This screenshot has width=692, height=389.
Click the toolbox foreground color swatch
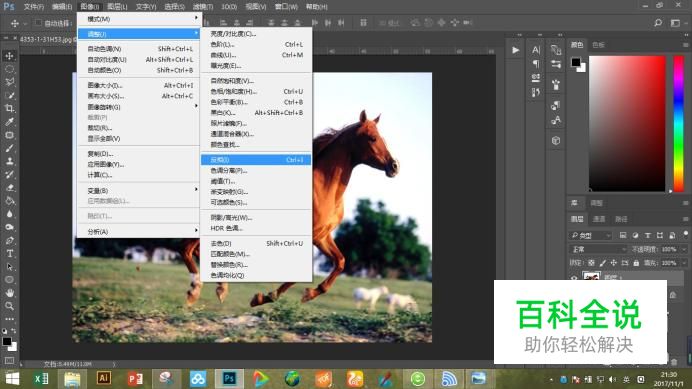(x=7, y=341)
